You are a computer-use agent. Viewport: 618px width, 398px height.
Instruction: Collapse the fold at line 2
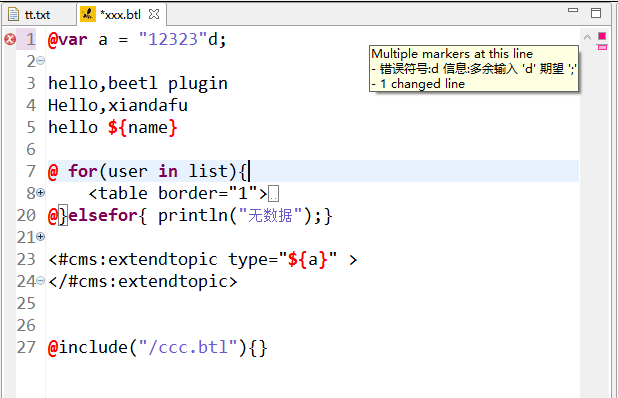click(x=40, y=61)
